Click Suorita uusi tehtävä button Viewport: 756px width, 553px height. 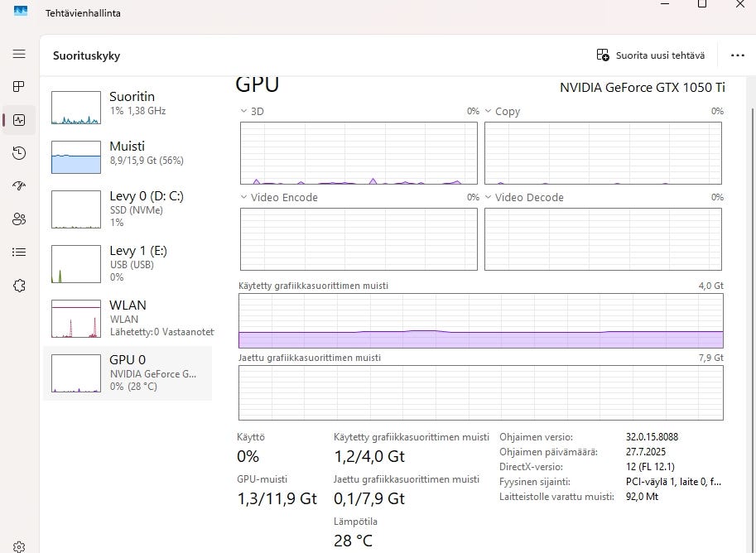coord(651,55)
